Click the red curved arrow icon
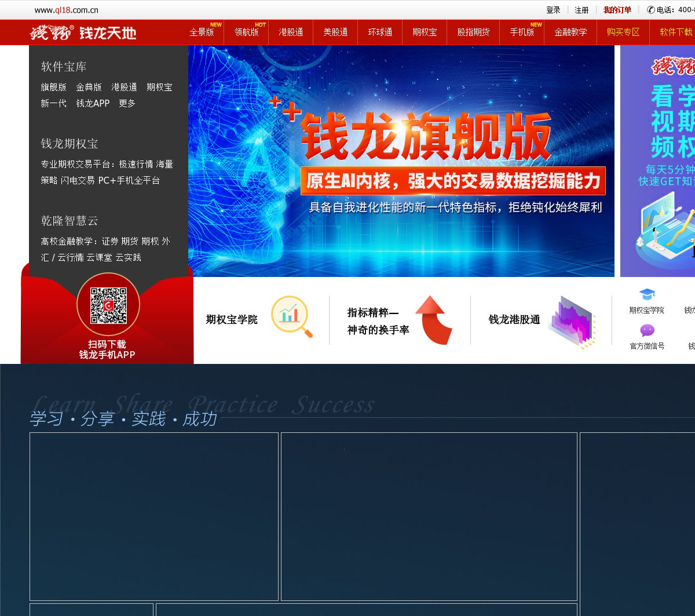The height and width of the screenshot is (616, 695). pyautogui.click(x=433, y=320)
